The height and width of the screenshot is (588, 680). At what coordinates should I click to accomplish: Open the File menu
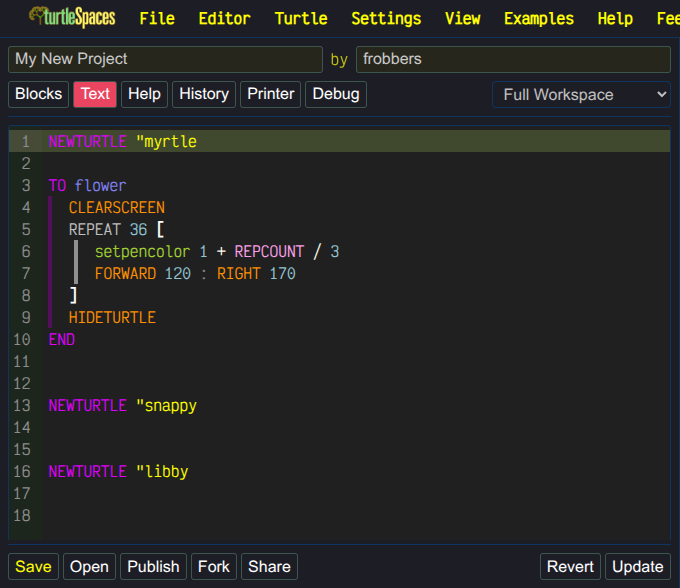click(x=157, y=19)
